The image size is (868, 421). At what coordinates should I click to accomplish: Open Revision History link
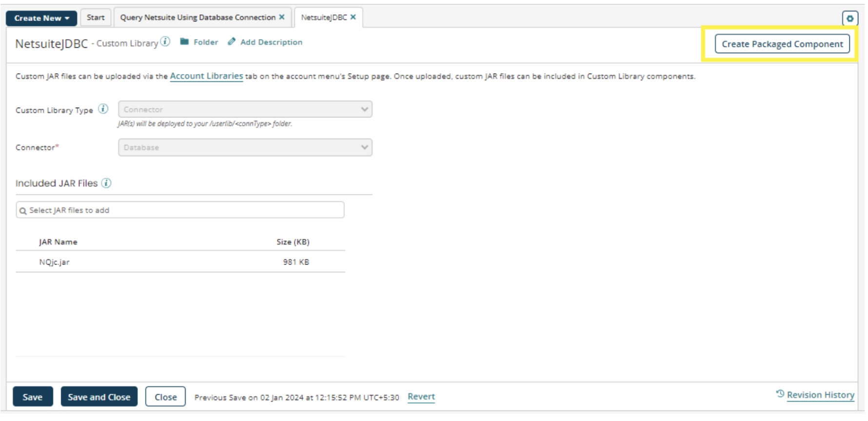[x=820, y=395]
